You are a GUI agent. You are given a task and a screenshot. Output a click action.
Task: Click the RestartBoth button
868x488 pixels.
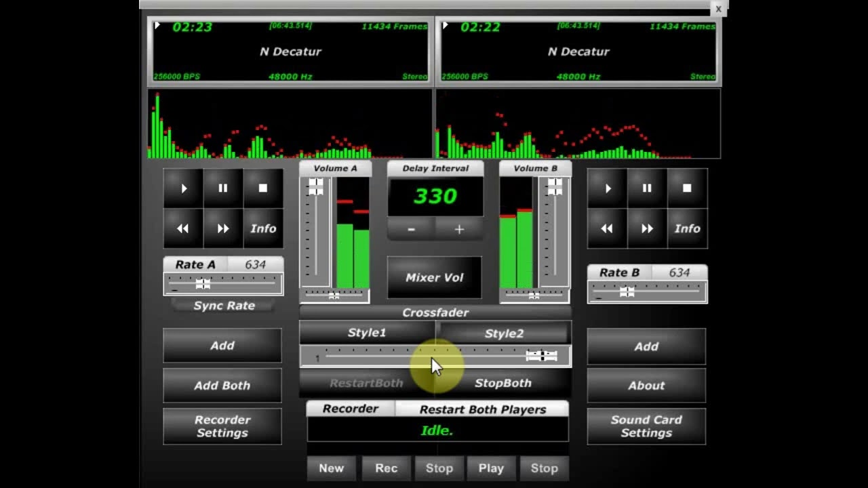coord(366,383)
